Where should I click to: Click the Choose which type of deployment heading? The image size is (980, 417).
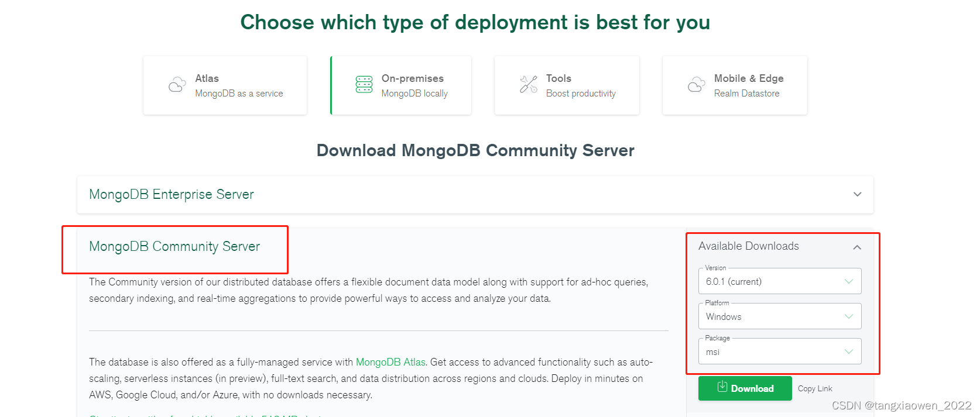click(475, 22)
